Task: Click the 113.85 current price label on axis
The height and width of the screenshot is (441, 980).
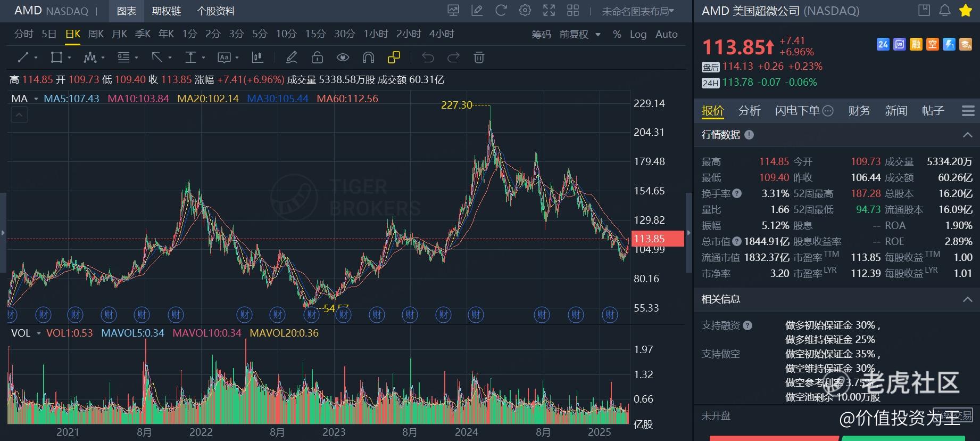Action: coord(657,239)
